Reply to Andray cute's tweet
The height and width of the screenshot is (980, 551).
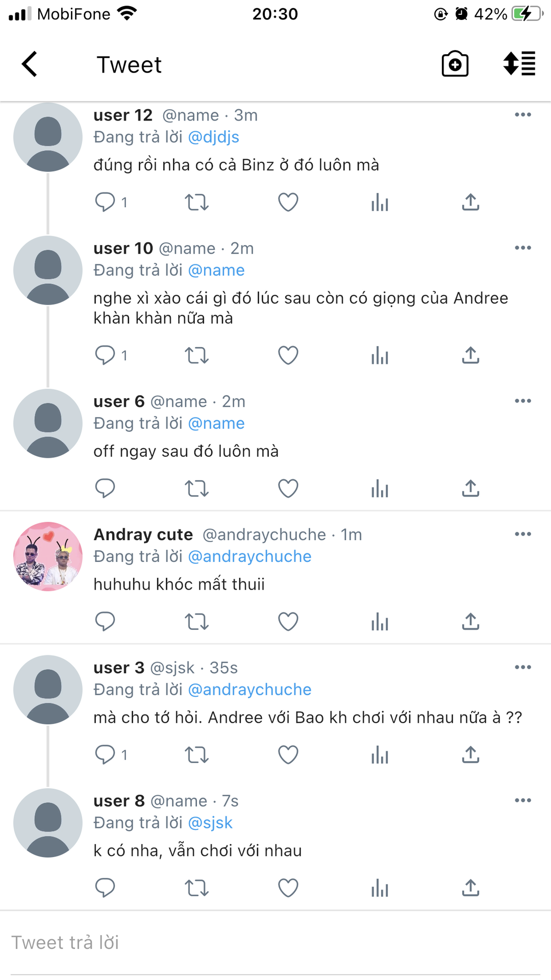[x=105, y=622]
